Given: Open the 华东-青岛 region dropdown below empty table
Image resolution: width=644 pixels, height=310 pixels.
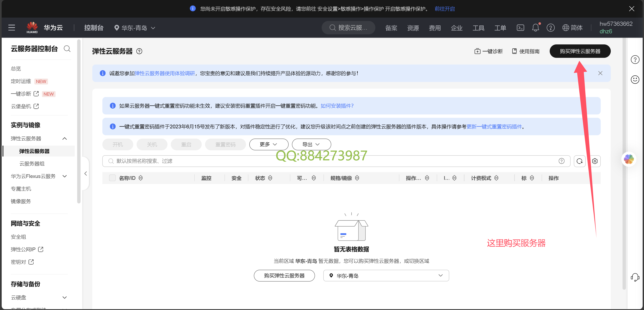Looking at the screenshot, I should pyautogui.click(x=386, y=275).
